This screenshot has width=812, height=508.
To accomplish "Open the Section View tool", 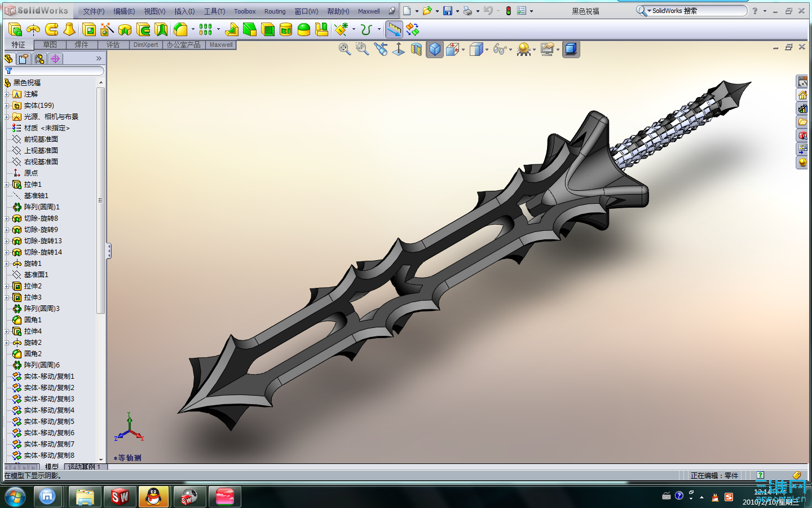I will pos(416,49).
